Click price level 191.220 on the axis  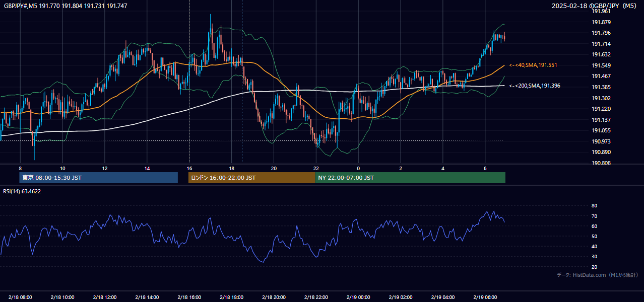click(x=601, y=109)
